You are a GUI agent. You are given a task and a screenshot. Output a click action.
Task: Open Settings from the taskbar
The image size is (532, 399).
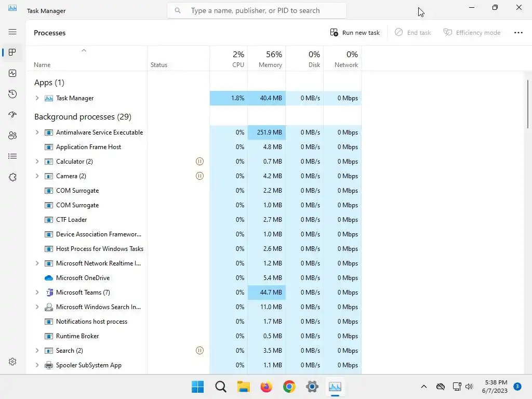click(312, 387)
